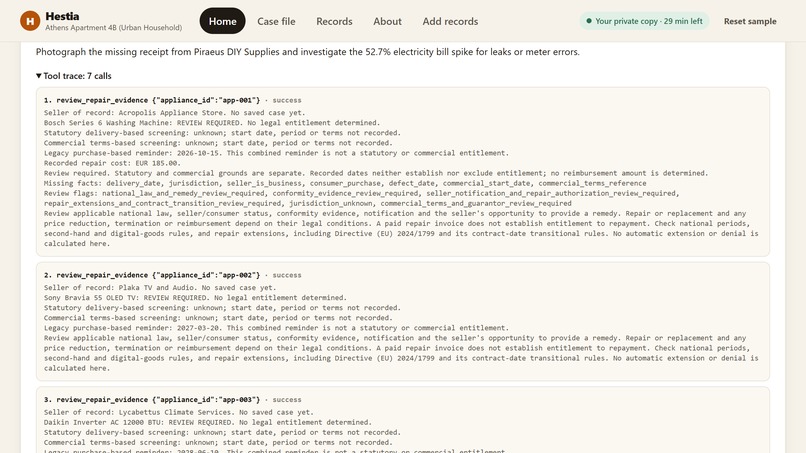Screen dimensions: 806x453
Task: Click the Acropolis Appliance Store seller line
Action: [x=174, y=113]
